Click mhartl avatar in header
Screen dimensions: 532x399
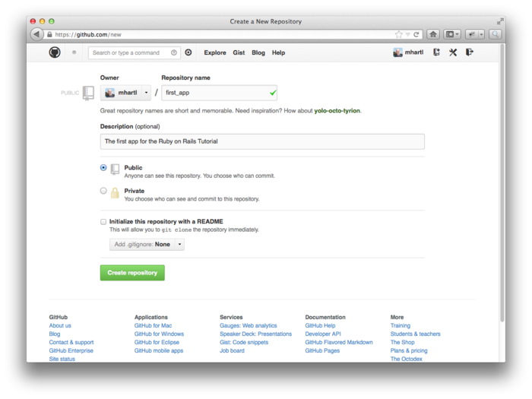(397, 52)
